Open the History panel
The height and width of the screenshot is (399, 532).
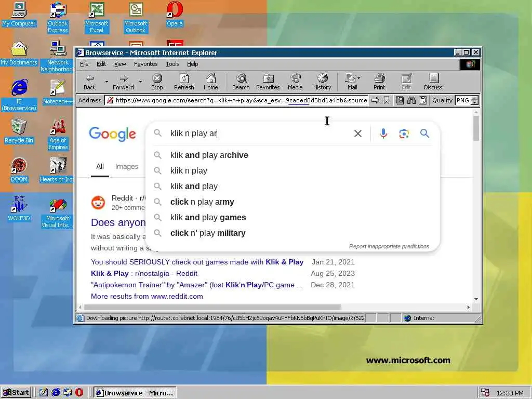322,82
